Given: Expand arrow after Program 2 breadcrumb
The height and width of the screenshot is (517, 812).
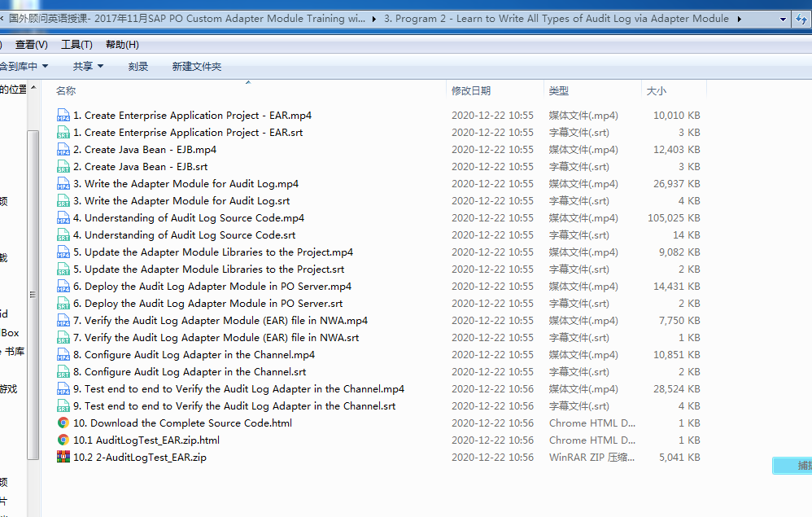Looking at the screenshot, I should [739, 20].
